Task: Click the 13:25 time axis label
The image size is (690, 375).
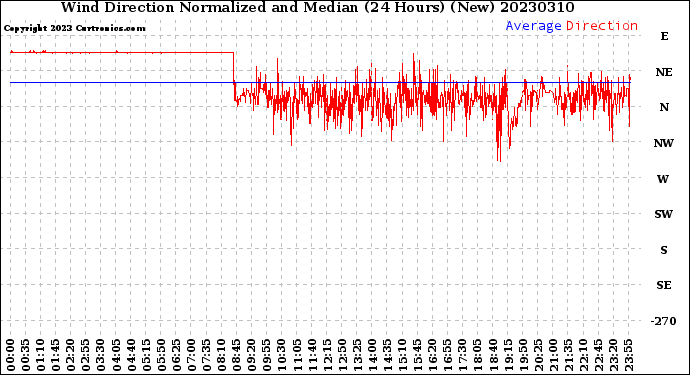Action: 357,355
